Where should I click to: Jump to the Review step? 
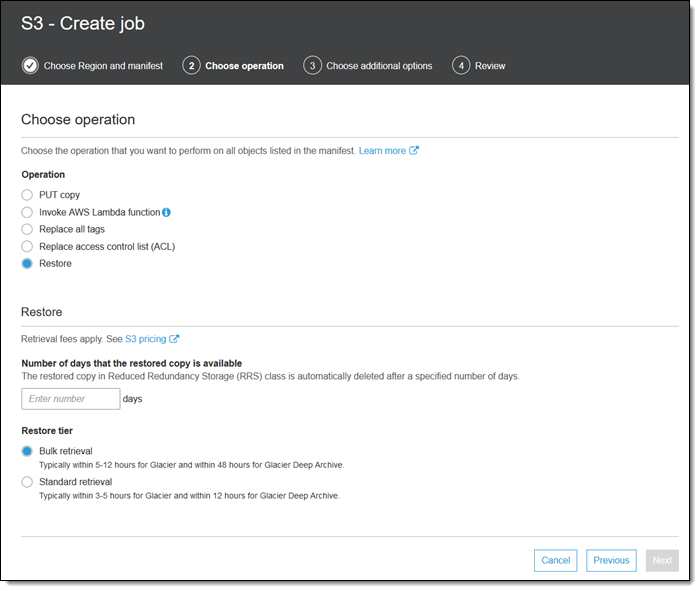(490, 66)
